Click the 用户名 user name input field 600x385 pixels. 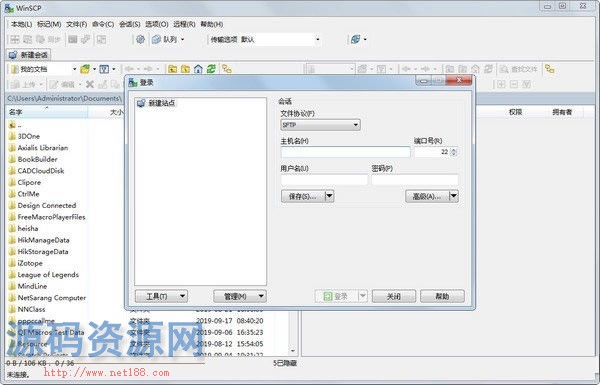pyautogui.click(x=324, y=179)
